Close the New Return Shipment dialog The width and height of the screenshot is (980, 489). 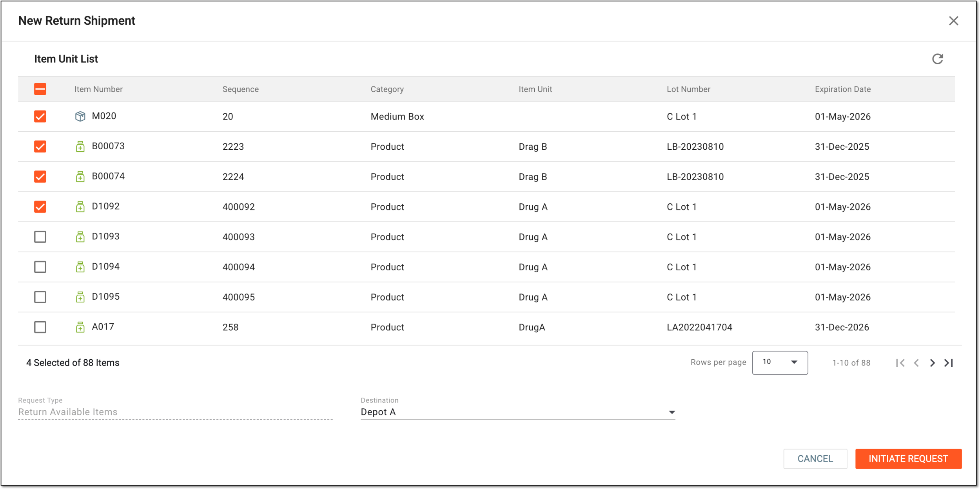point(953,21)
